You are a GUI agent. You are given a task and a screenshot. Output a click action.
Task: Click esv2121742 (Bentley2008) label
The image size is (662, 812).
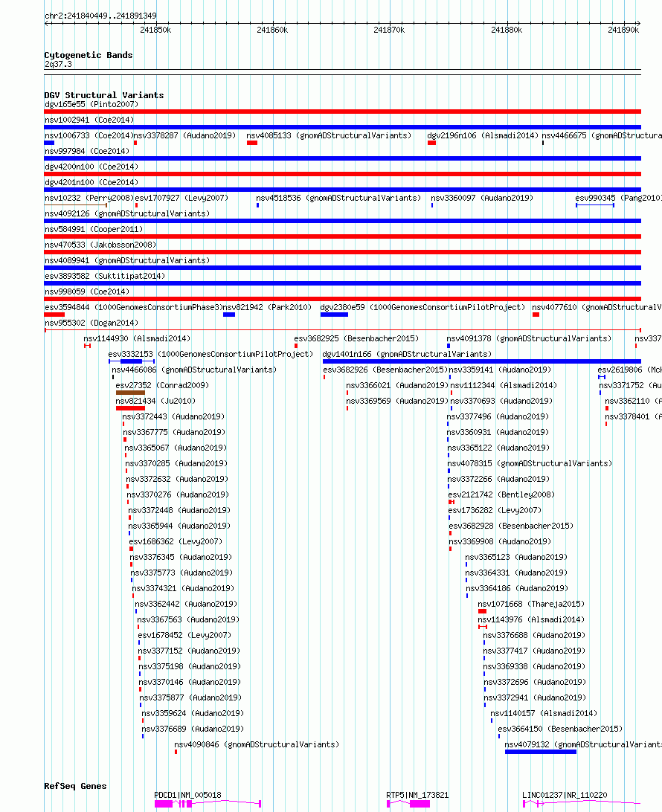pyautogui.click(x=501, y=494)
